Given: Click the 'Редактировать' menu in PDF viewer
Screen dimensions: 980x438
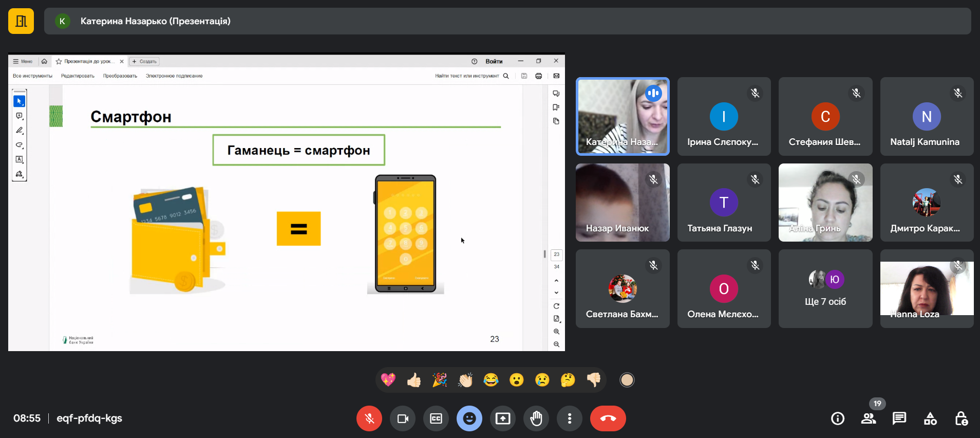Looking at the screenshot, I should pos(78,76).
